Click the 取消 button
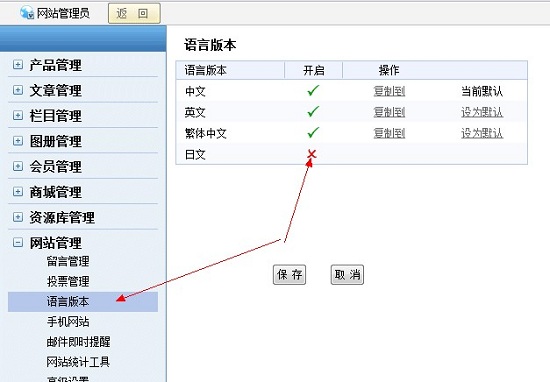 coord(347,275)
